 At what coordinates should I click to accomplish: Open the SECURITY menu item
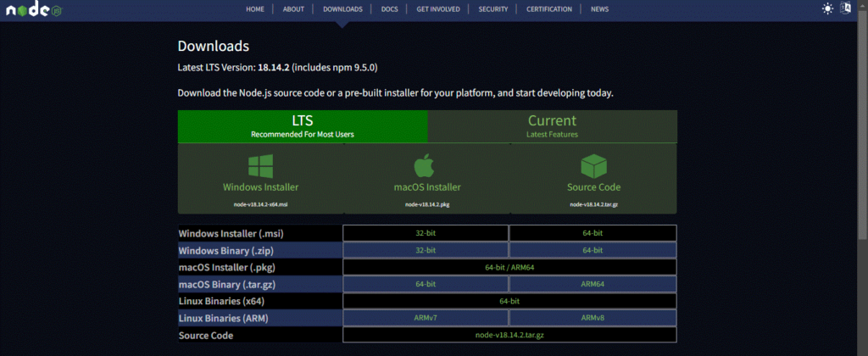pos(493,9)
